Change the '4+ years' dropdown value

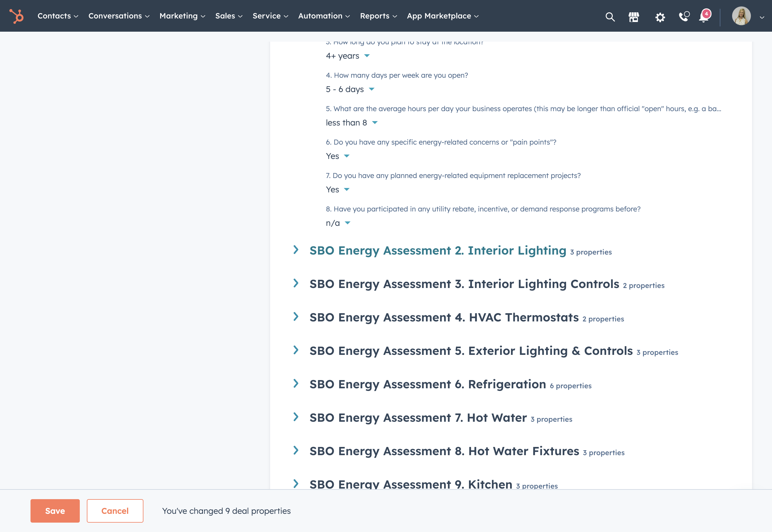[348, 56]
